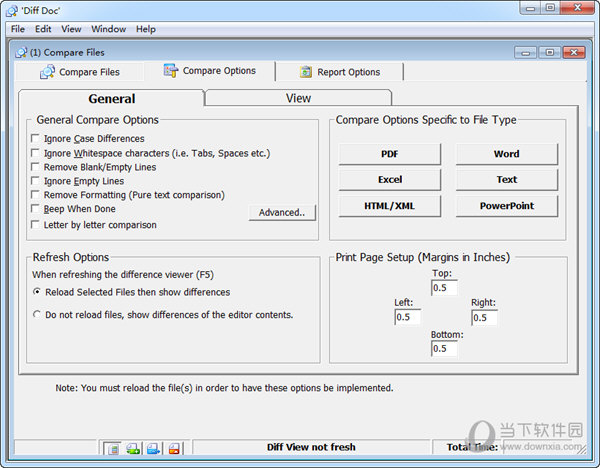Image resolution: width=600 pixels, height=468 pixels.
Task: Click the multicolored document icon in status bar
Action: [113, 448]
